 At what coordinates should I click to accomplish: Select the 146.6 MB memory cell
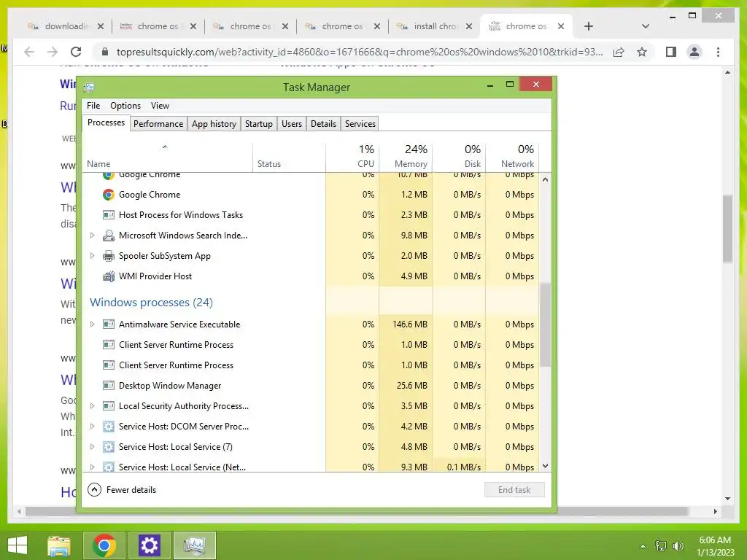pyautogui.click(x=406, y=324)
